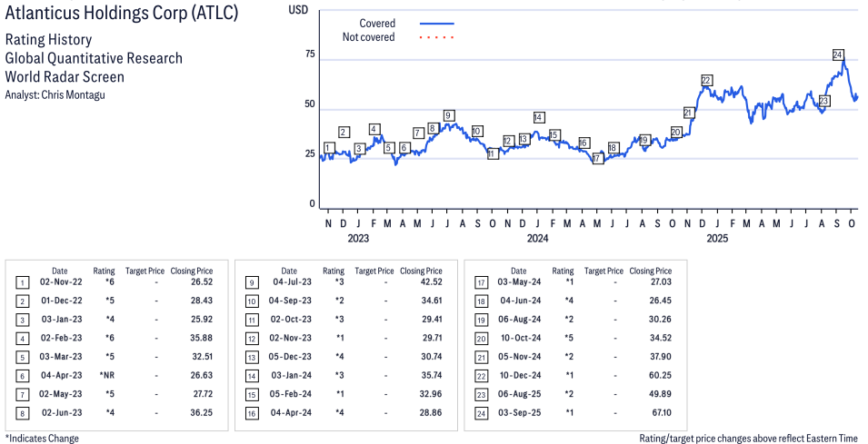Click chart marker 24 at the price peak
Viewport: 868px width, 444px height.
pyautogui.click(x=837, y=54)
